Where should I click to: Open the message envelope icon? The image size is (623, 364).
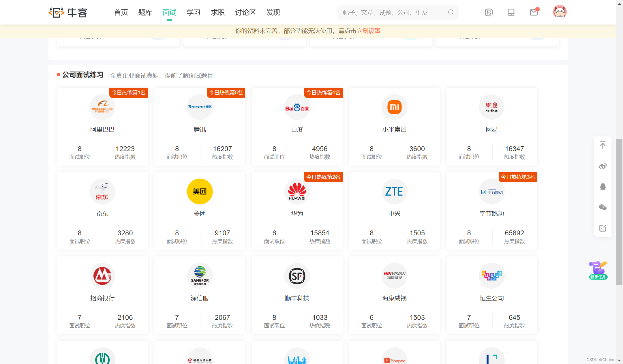pos(534,12)
